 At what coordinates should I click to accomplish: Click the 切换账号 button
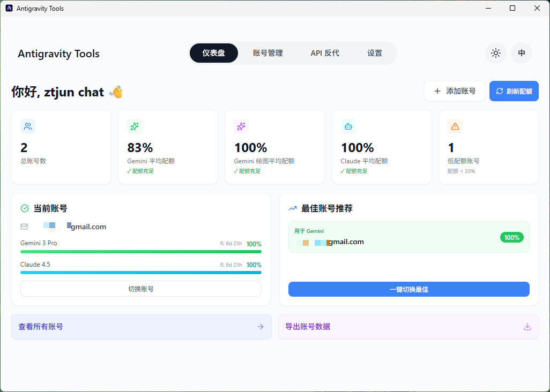point(140,288)
